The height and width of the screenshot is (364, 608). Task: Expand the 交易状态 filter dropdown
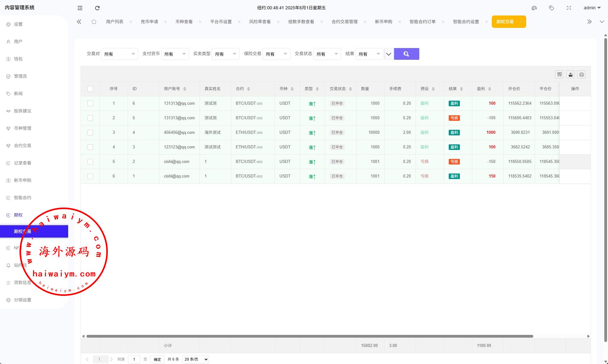click(x=327, y=54)
